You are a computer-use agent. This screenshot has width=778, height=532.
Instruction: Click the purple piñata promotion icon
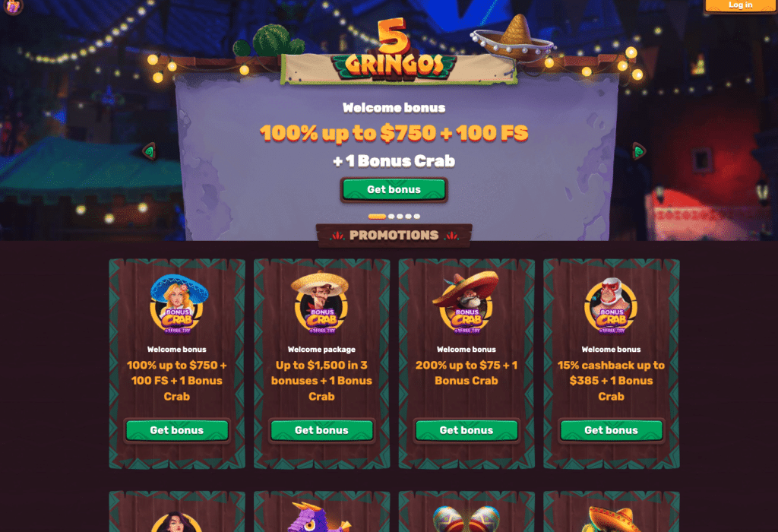click(x=318, y=517)
